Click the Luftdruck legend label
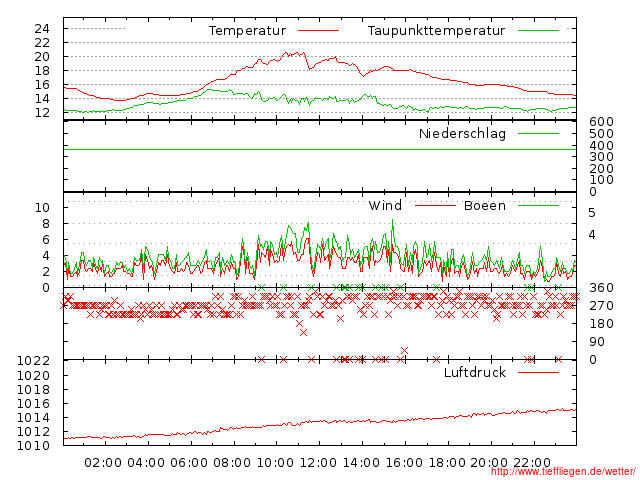 [x=475, y=372]
